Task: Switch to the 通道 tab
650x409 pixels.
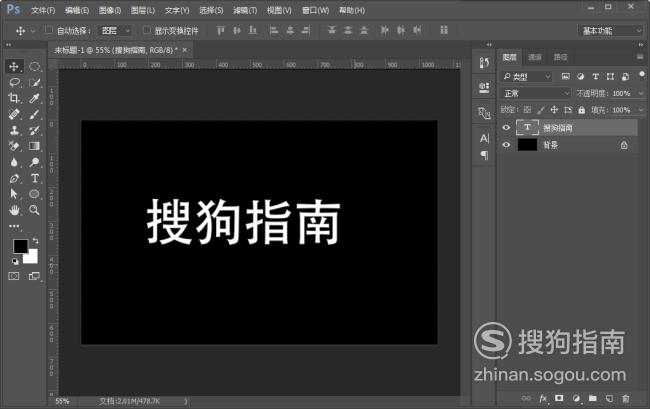Action: [535, 57]
